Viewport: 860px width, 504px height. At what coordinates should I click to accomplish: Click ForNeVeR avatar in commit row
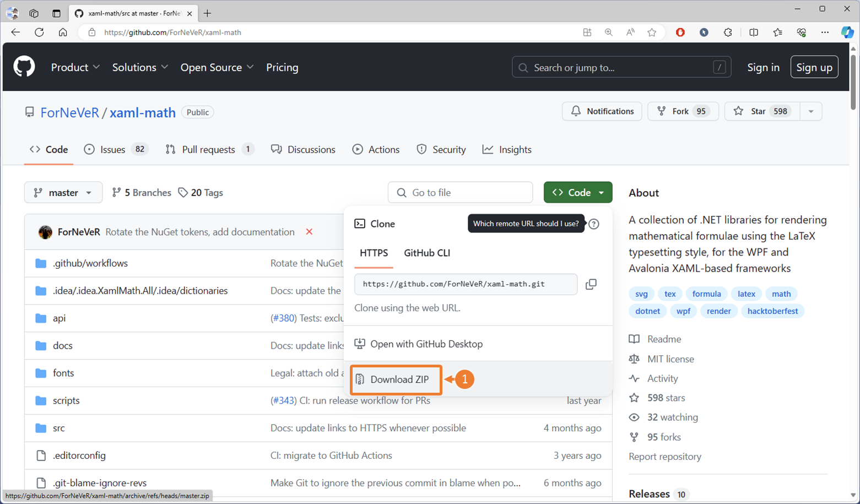(45, 232)
